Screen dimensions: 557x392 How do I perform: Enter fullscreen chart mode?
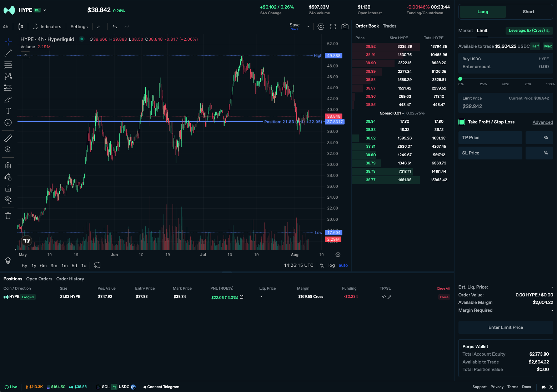(x=333, y=26)
